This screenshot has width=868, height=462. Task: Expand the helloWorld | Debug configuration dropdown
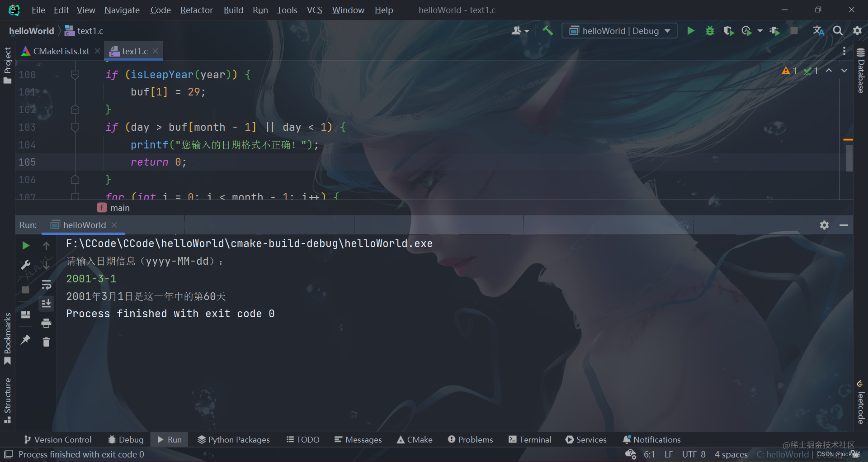[619, 31]
